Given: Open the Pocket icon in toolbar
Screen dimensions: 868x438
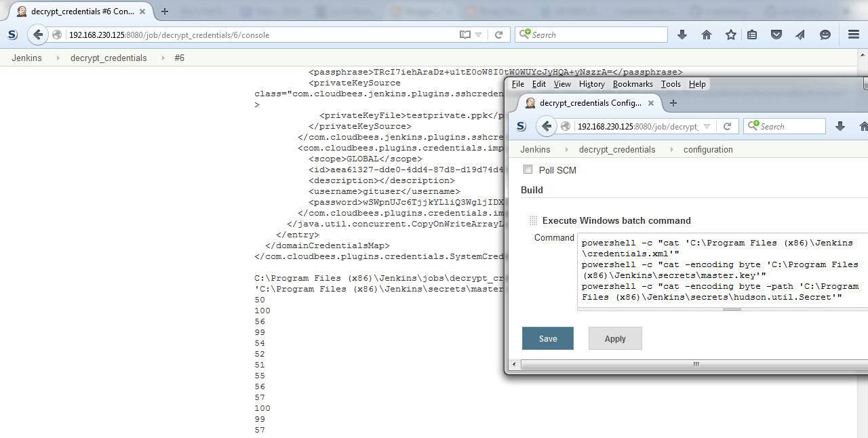Looking at the screenshot, I should [x=776, y=35].
